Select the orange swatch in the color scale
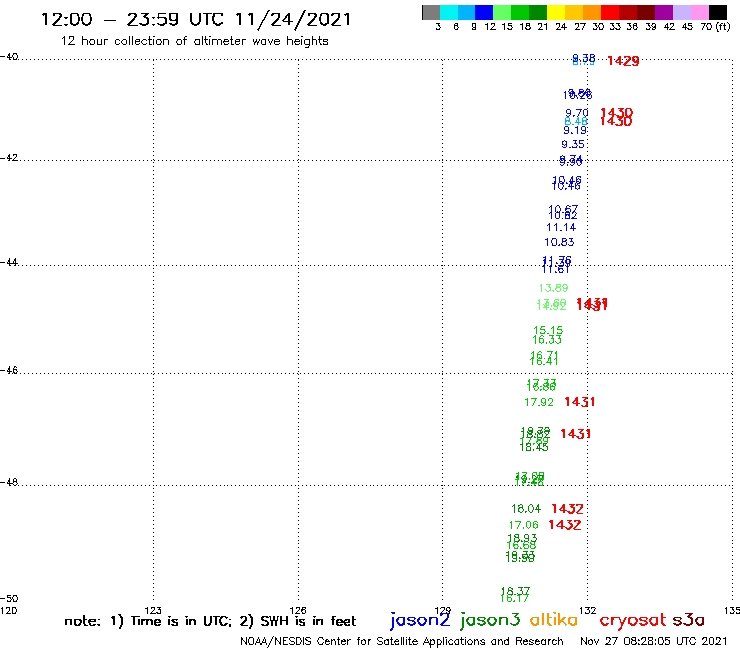 [592, 12]
